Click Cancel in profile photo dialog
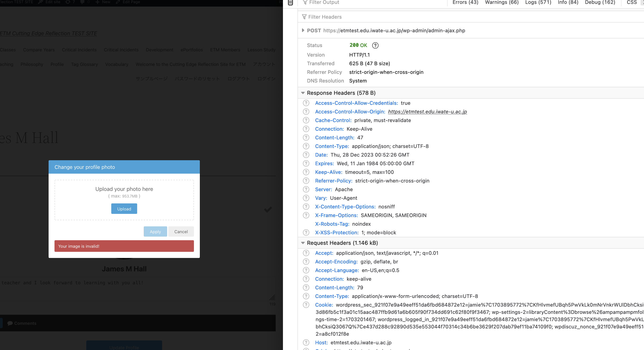The image size is (644, 350). tap(181, 232)
